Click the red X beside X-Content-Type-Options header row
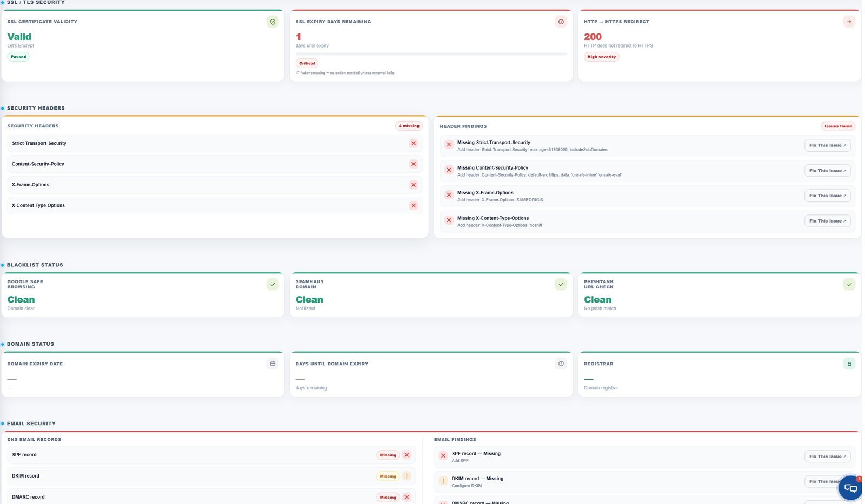The height and width of the screenshot is (504, 865). 414,205
